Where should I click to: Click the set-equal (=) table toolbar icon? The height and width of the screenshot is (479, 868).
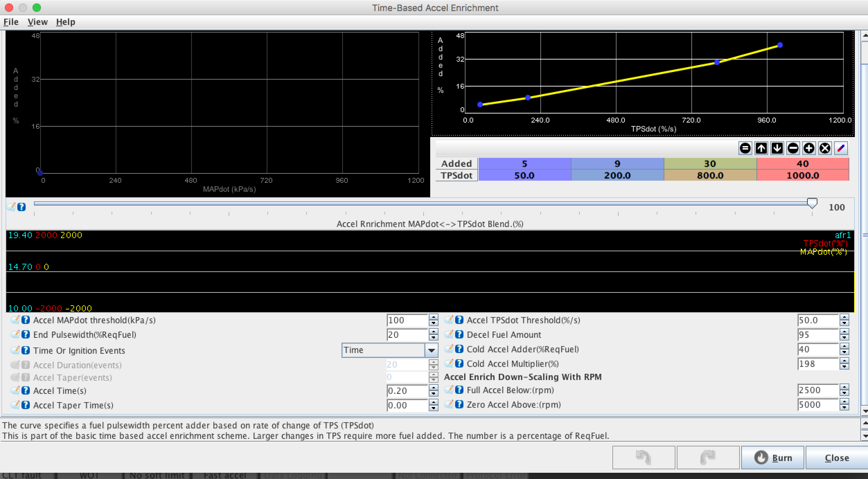745,148
